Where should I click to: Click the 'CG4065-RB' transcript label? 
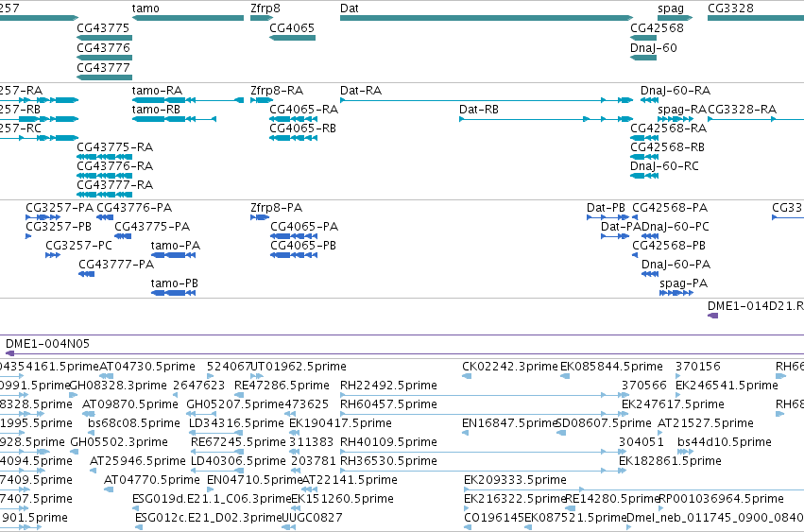(302, 129)
